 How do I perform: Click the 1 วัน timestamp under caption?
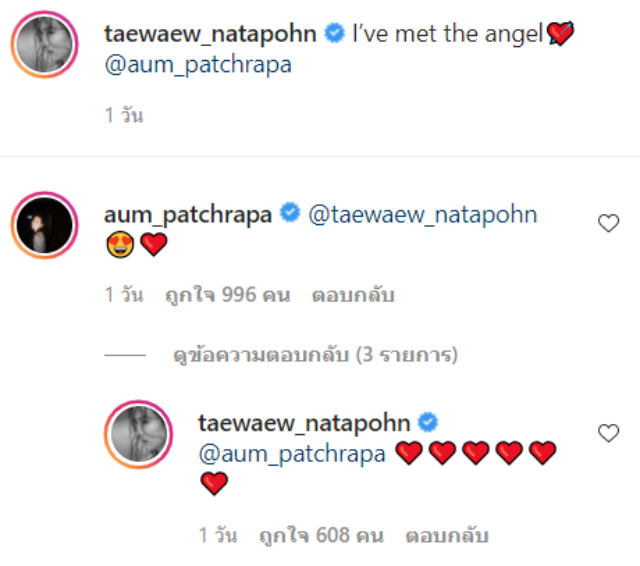124,115
